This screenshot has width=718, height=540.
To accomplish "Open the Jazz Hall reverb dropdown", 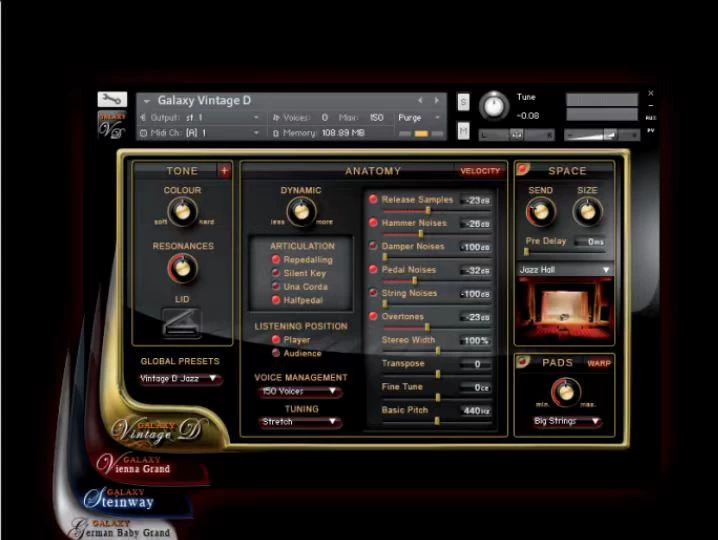I will (565, 270).
